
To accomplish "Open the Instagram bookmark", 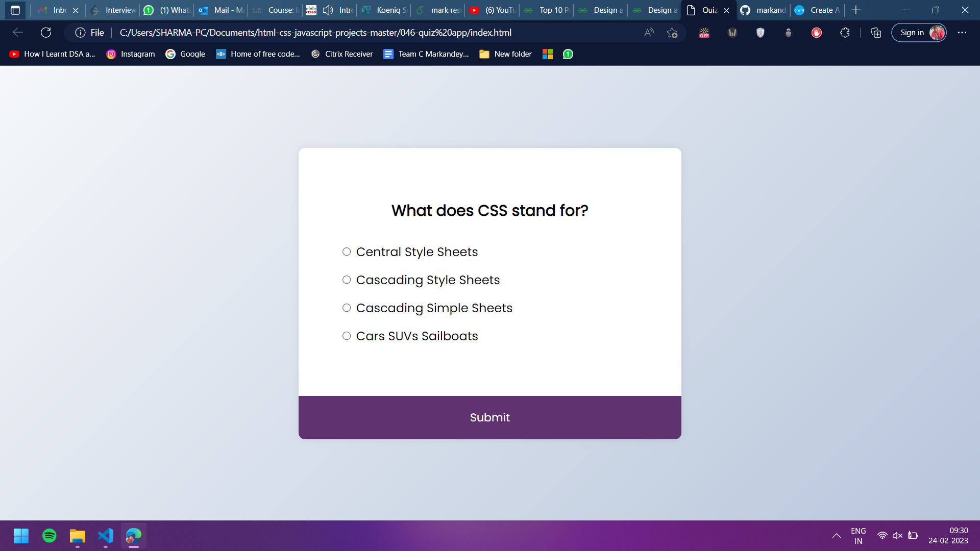I will [130, 54].
